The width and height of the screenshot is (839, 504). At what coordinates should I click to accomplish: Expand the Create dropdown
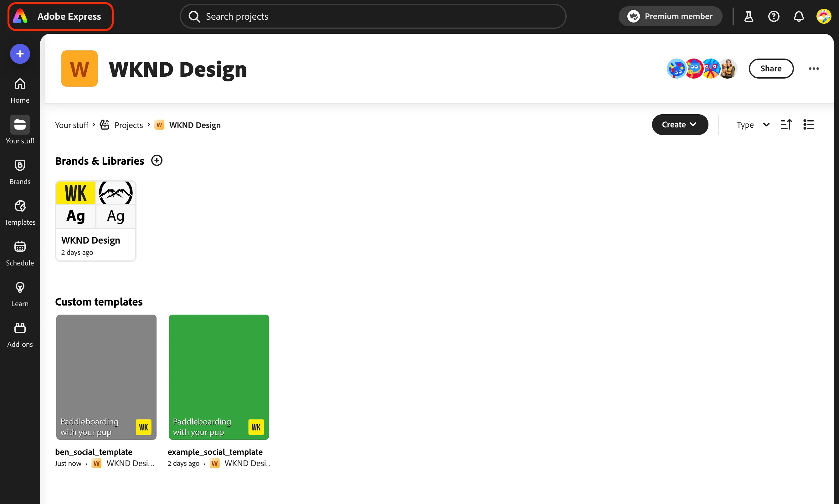(x=680, y=125)
